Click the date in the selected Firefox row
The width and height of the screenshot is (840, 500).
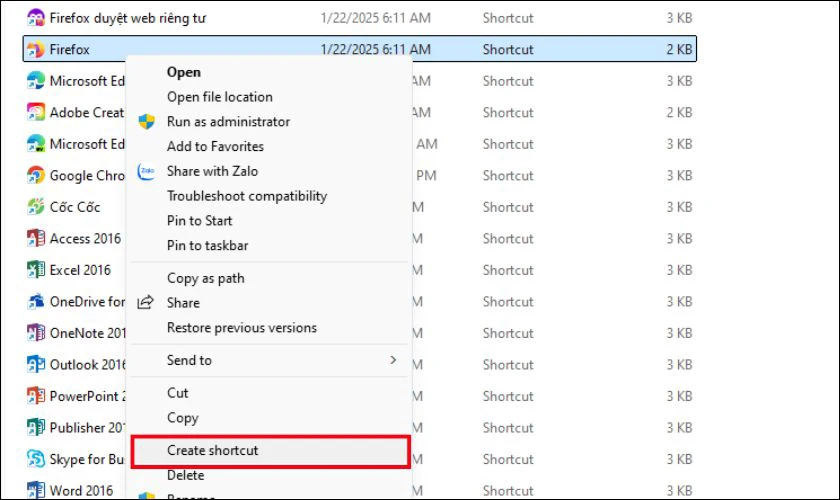tap(376, 49)
